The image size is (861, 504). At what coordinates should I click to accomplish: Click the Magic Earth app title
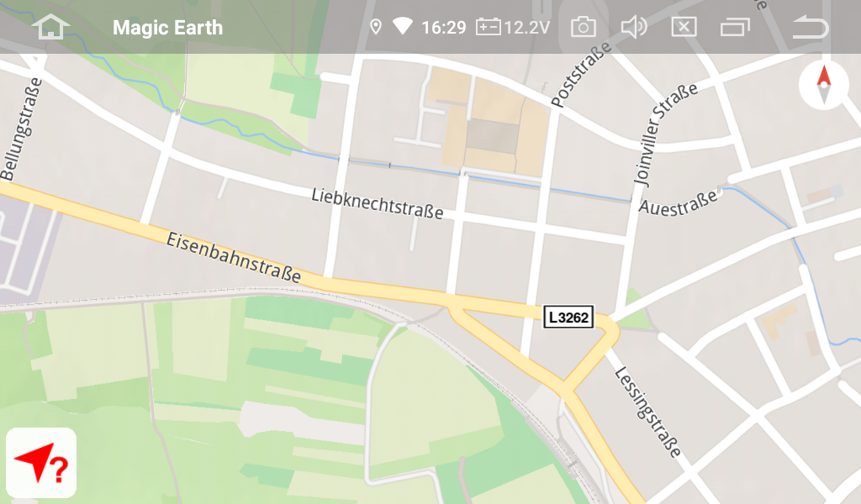(x=167, y=28)
